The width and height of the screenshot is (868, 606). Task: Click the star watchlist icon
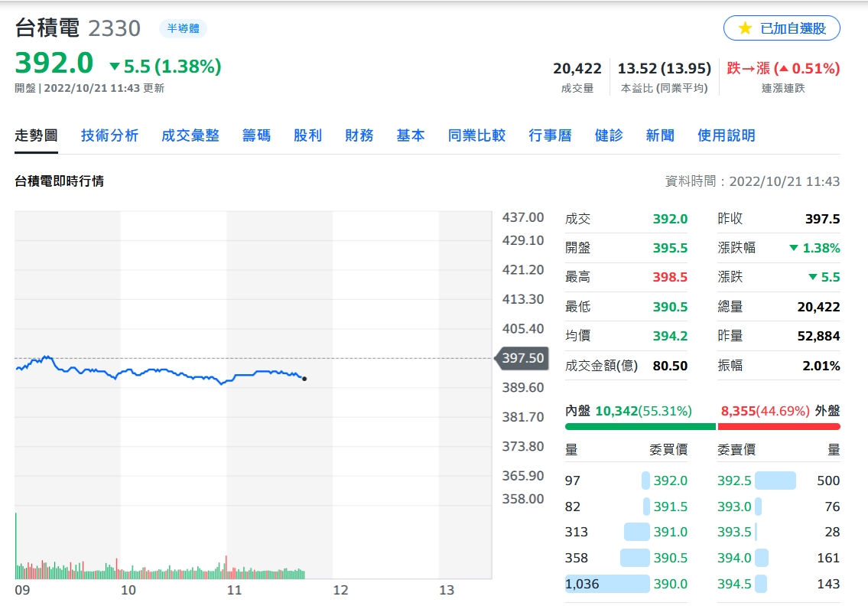[745, 28]
